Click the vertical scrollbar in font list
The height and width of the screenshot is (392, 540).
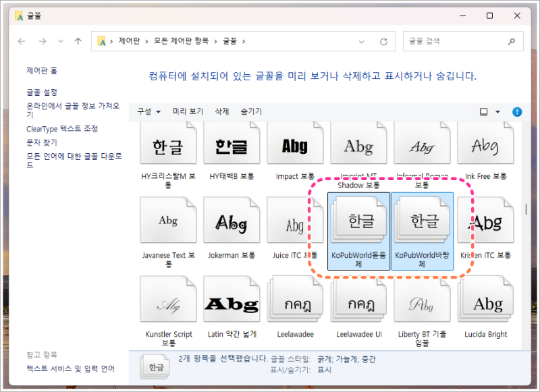coord(526,210)
